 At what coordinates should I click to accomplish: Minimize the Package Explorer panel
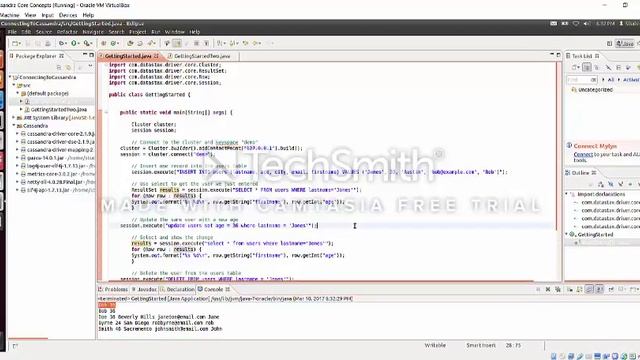click(85, 55)
